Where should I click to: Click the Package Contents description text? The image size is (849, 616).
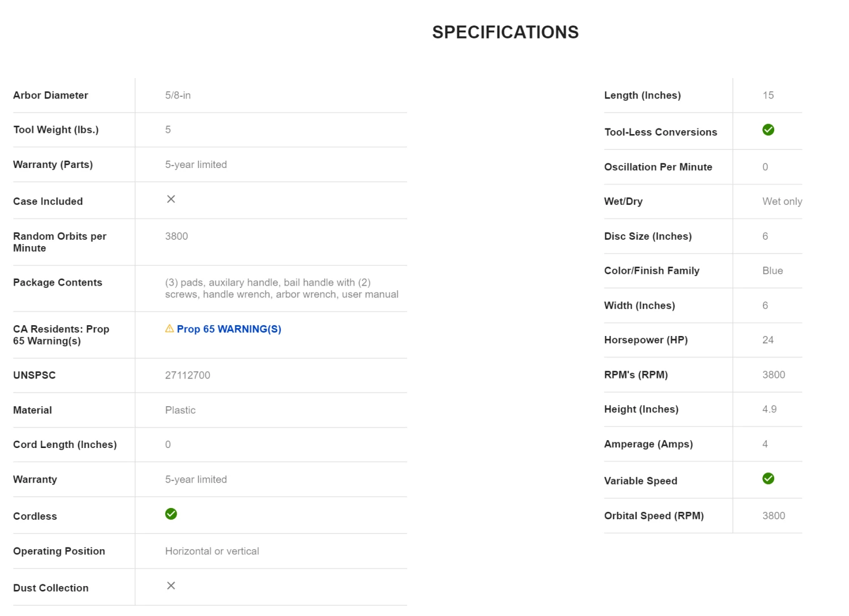coord(281,288)
